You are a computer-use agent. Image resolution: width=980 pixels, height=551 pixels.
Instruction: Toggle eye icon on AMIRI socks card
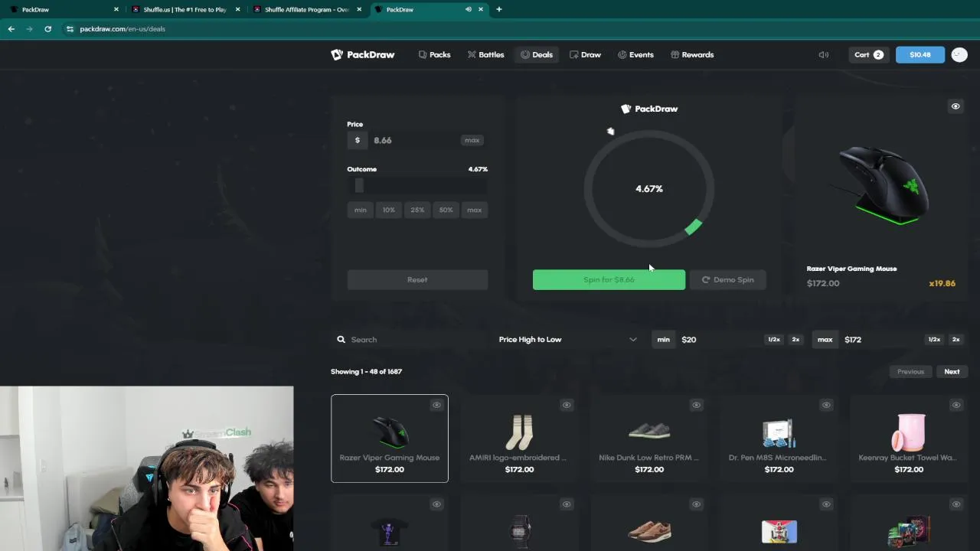[567, 405]
